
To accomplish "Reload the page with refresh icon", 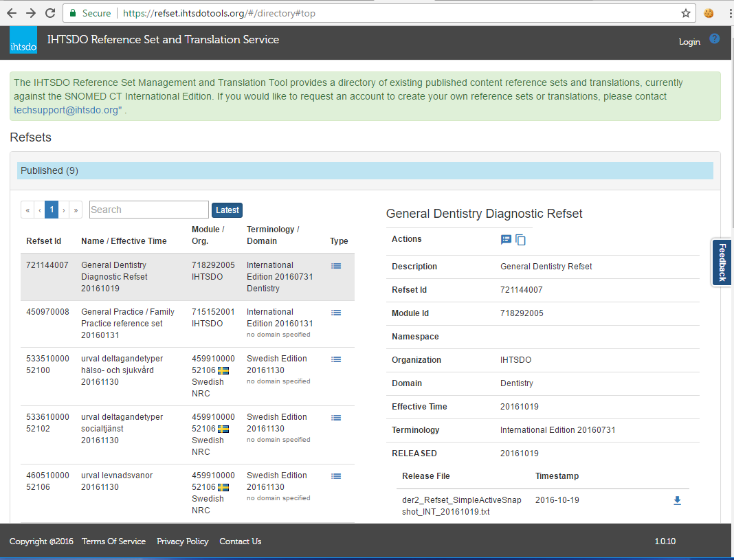I will click(50, 13).
